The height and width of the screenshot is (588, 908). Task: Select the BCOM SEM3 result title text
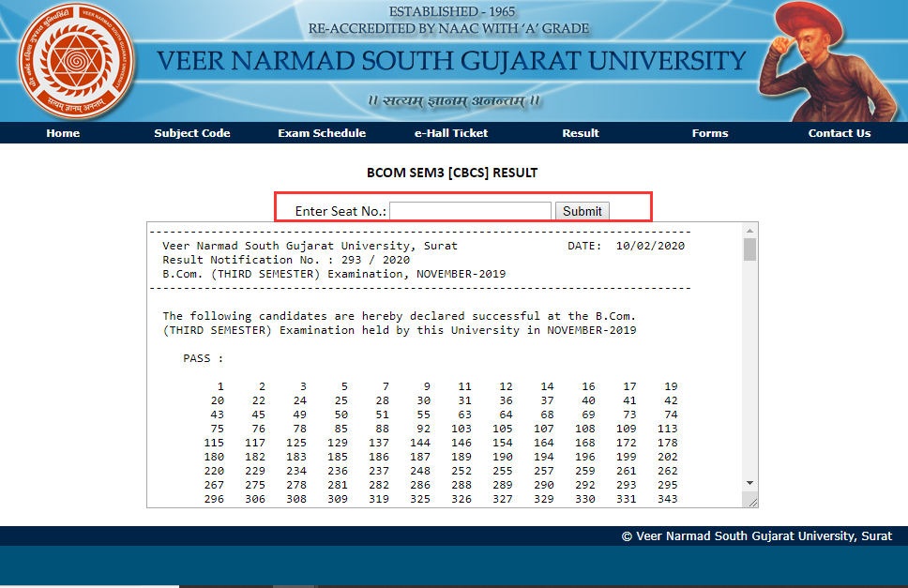(x=453, y=173)
